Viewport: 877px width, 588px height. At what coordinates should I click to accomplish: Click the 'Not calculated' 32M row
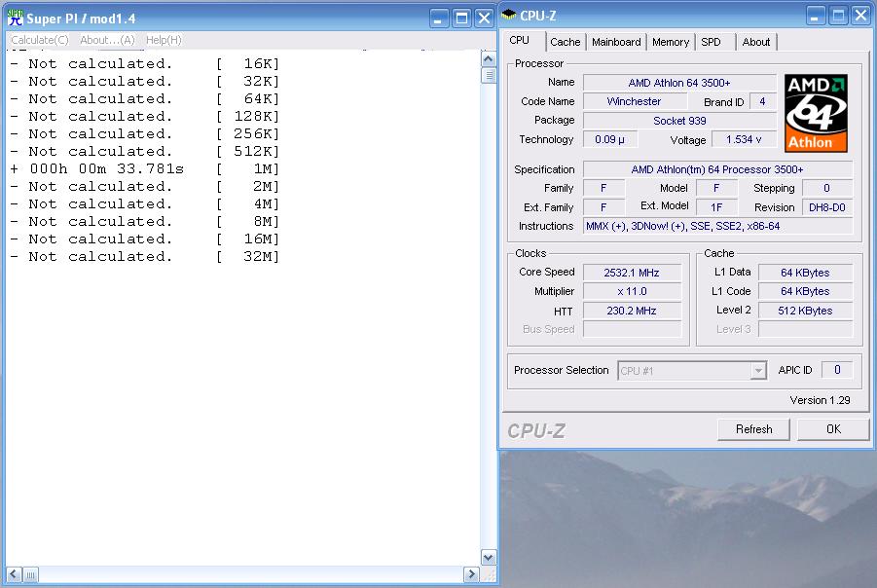[x=144, y=256]
